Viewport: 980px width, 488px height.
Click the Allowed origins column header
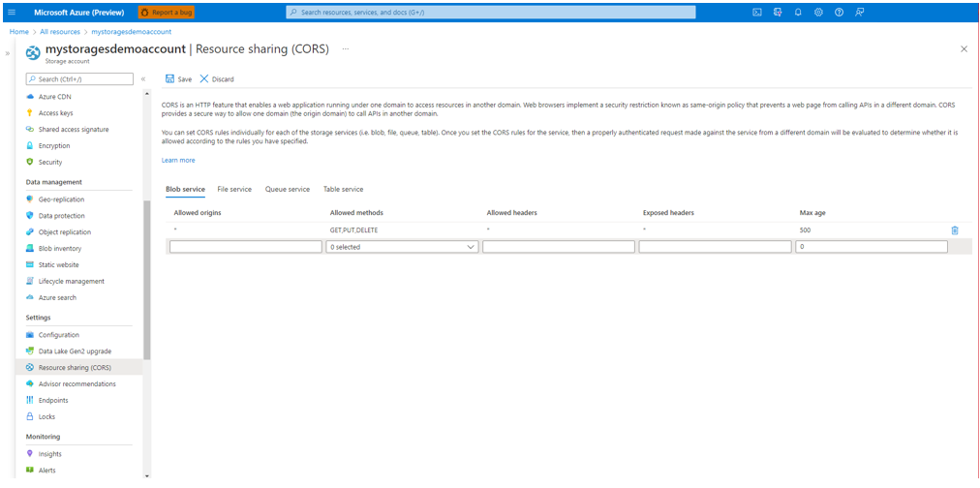pyautogui.click(x=198, y=213)
